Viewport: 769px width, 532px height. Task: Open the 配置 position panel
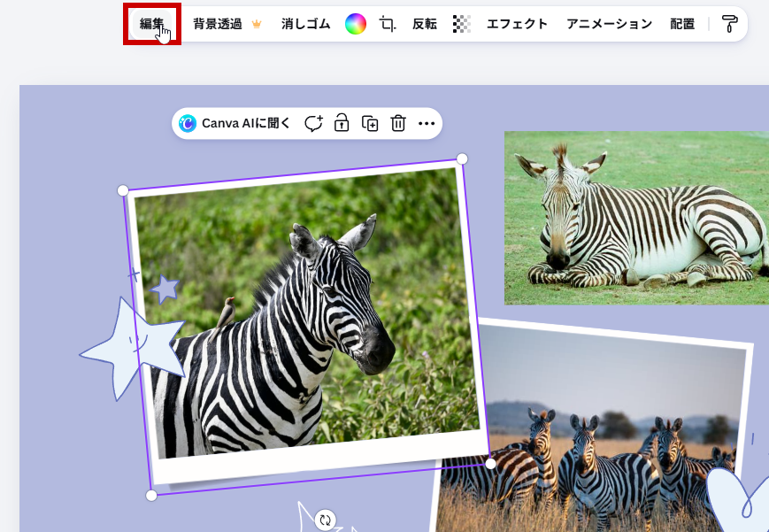tap(682, 24)
